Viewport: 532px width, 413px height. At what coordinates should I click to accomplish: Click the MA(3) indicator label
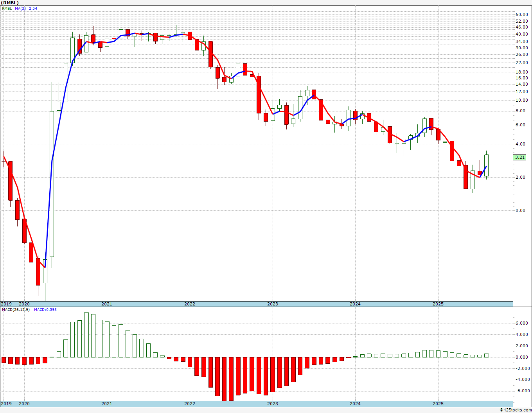20,8
